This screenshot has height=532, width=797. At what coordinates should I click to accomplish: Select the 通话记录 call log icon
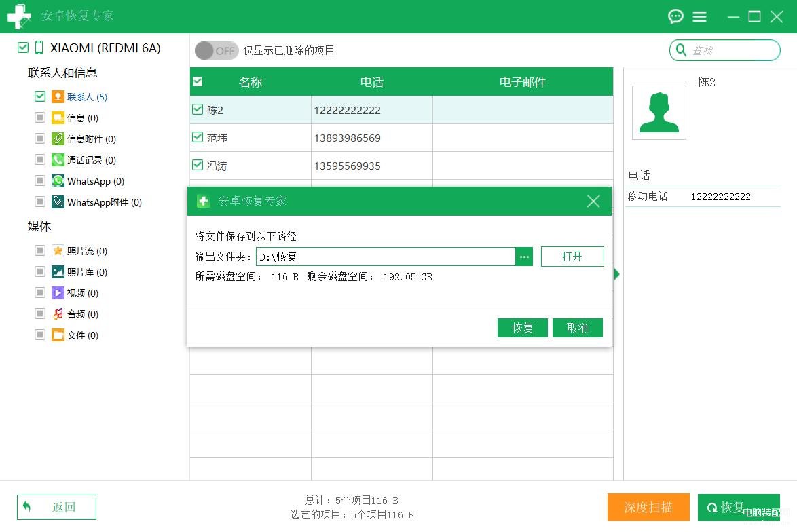(58, 159)
